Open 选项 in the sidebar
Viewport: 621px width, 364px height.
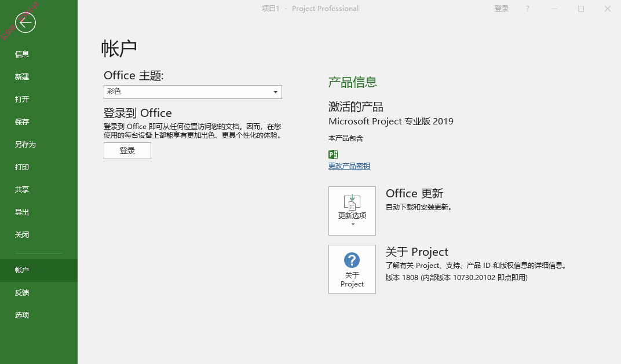point(39,315)
